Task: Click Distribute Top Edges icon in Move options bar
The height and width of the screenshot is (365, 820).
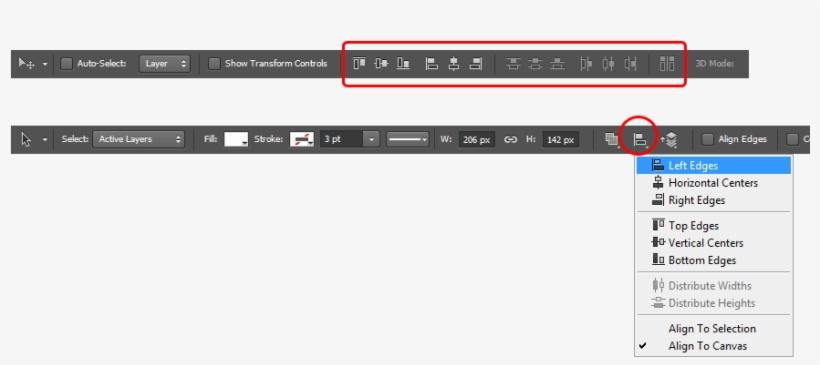Action: coord(514,64)
